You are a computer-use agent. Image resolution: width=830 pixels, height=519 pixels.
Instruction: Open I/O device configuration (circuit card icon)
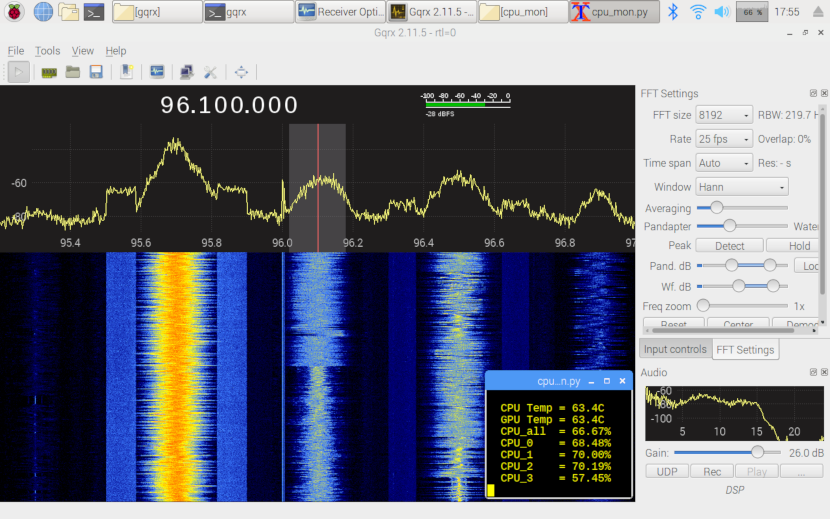click(48, 72)
